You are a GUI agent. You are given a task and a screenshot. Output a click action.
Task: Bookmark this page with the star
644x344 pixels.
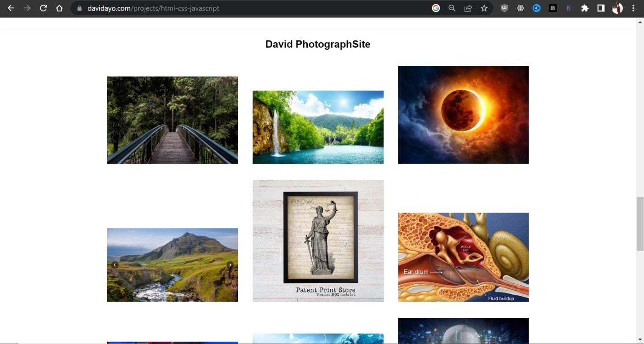point(484,8)
